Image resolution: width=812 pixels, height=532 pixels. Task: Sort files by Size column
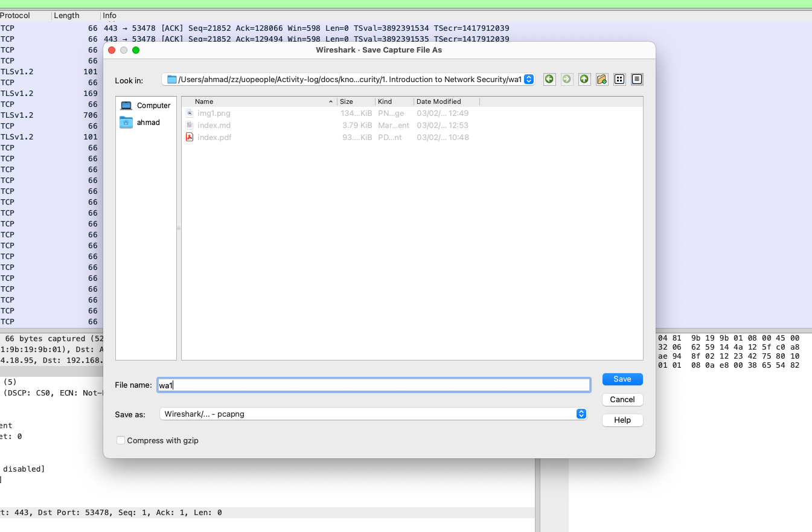click(356, 101)
